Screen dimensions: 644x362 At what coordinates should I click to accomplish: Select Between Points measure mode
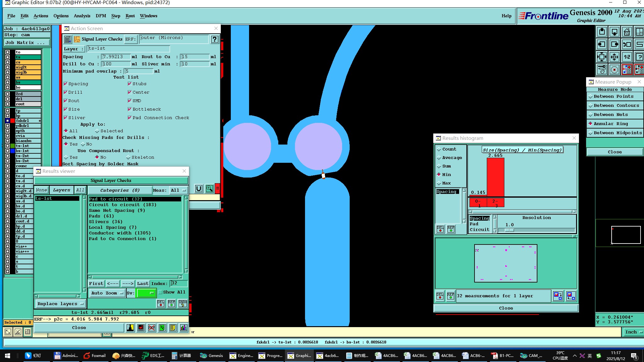tap(613, 96)
